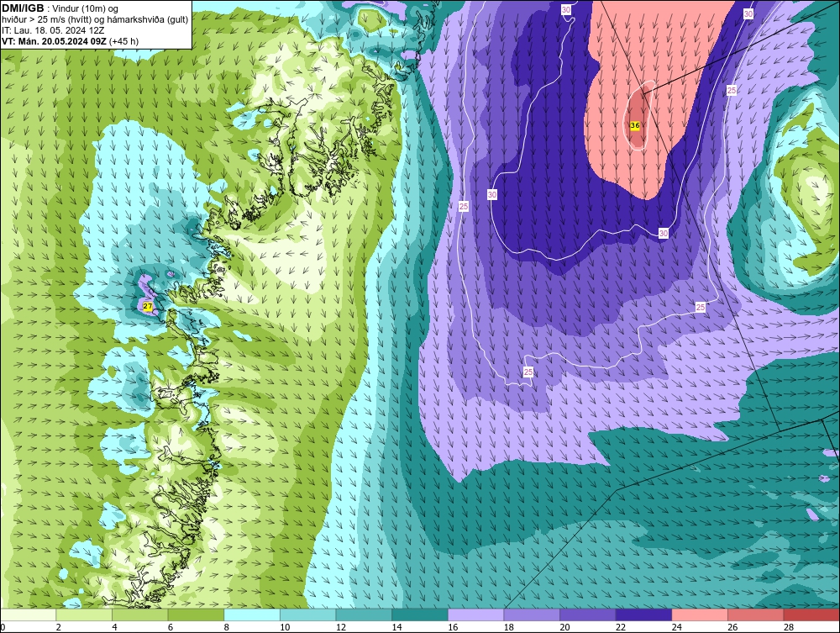
Task: Pick the 18–20 m/s light purple legend swatch
Action: pos(532,615)
